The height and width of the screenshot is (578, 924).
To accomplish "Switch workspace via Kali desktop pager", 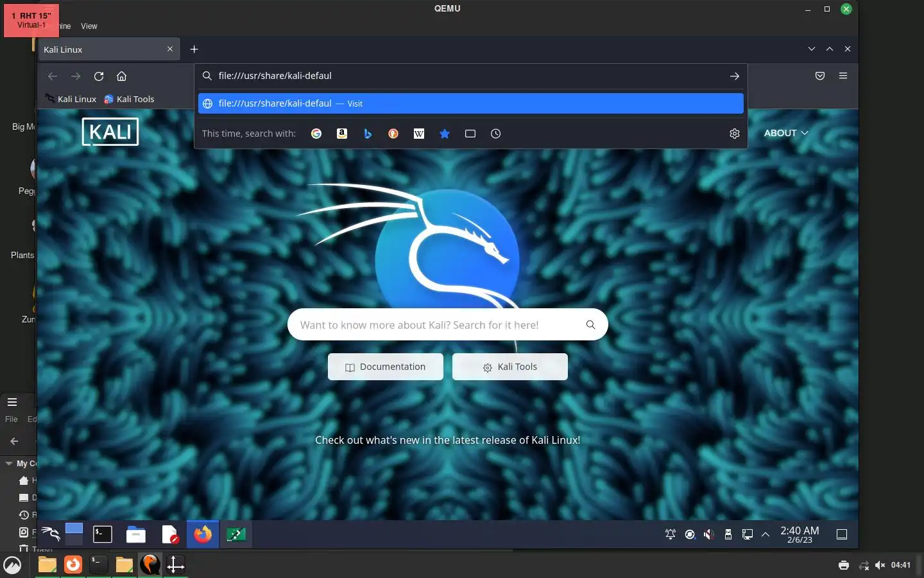I will pos(74,534).
